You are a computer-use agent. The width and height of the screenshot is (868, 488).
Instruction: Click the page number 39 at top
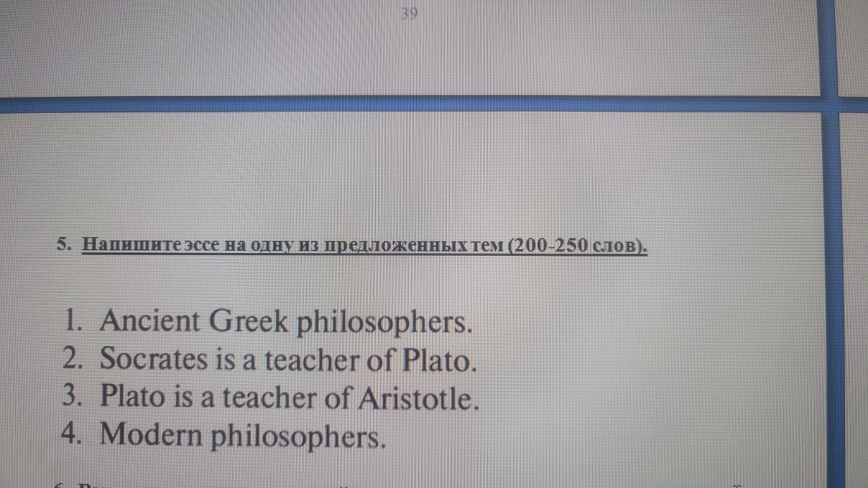point(409,14)
